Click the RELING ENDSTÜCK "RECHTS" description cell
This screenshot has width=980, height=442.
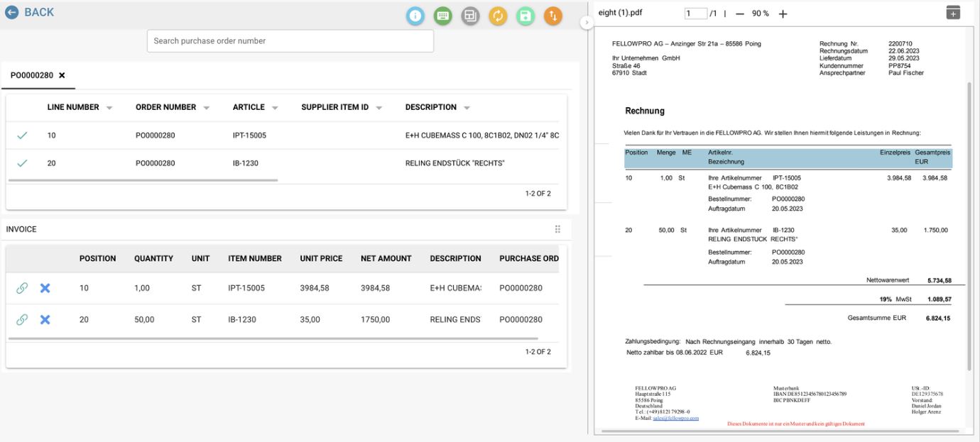pos(455,163)
